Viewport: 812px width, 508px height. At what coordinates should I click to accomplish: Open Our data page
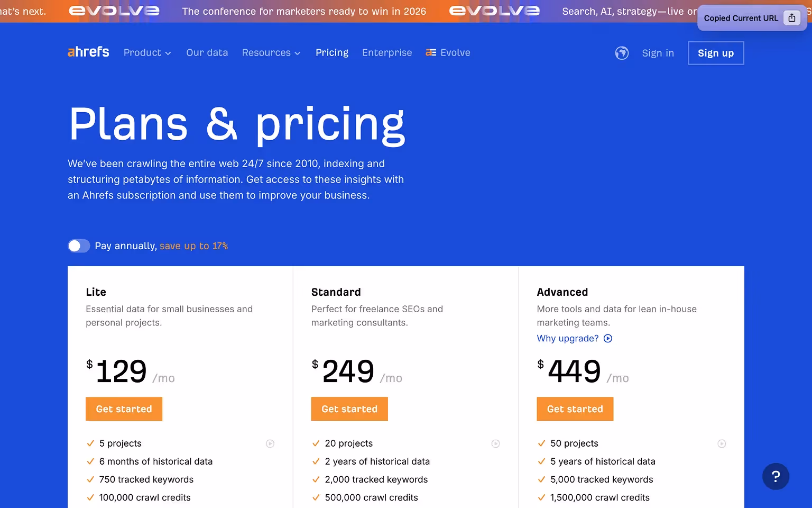(x=207, y=52)
